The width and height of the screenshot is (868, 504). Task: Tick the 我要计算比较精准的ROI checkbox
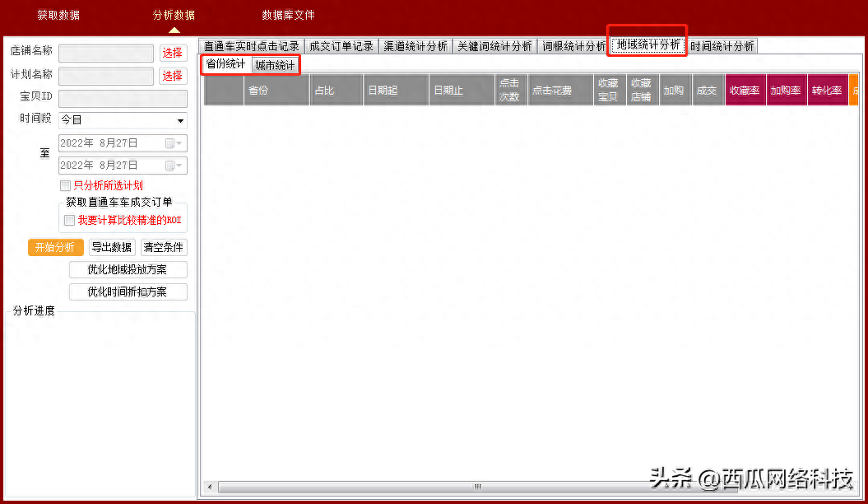70,220
